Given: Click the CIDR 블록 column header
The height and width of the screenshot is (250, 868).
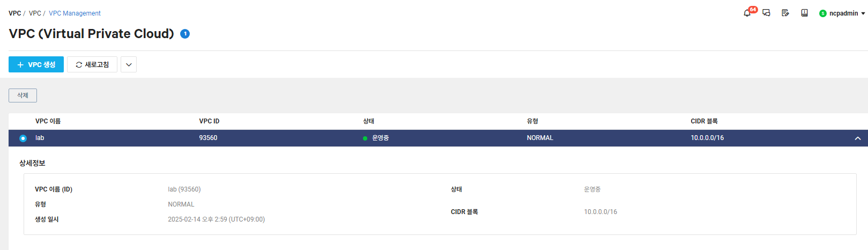Looking at the screenshot, I should point(704,121).
